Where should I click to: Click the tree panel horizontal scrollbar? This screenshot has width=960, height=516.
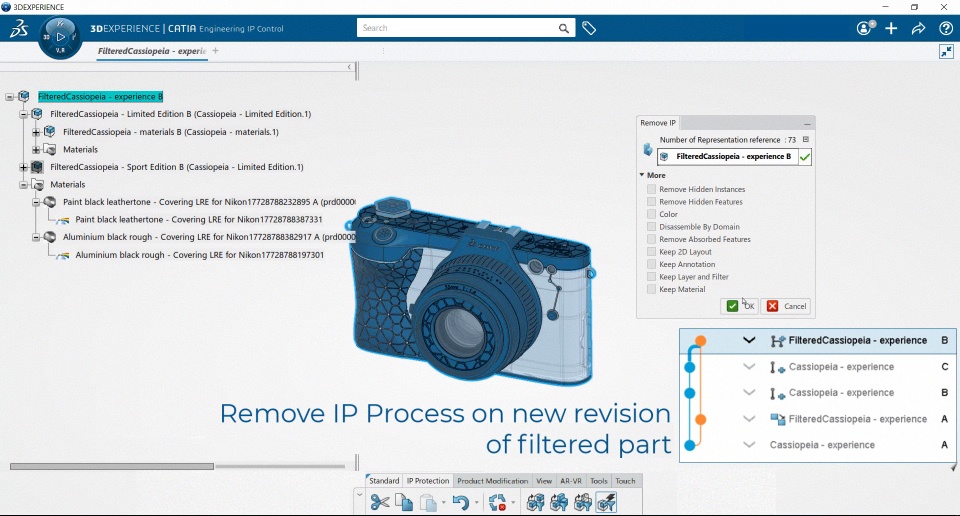click(112, 466)
